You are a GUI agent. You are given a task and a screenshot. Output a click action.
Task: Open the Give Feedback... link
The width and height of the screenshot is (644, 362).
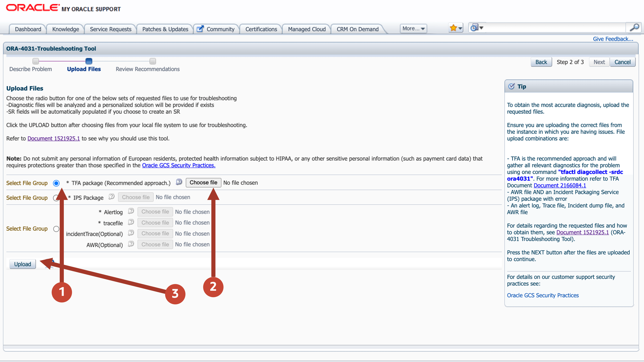click(x=613, y=39)
